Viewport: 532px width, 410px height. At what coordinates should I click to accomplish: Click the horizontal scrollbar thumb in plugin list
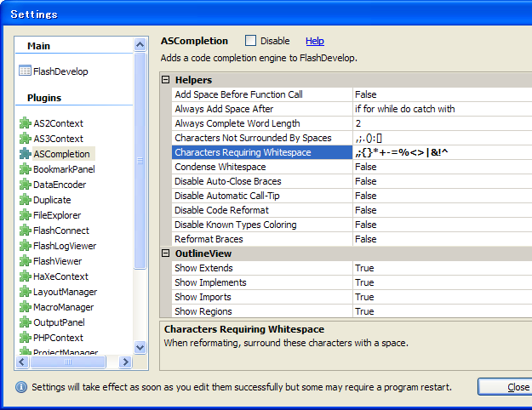pos(68,362)
